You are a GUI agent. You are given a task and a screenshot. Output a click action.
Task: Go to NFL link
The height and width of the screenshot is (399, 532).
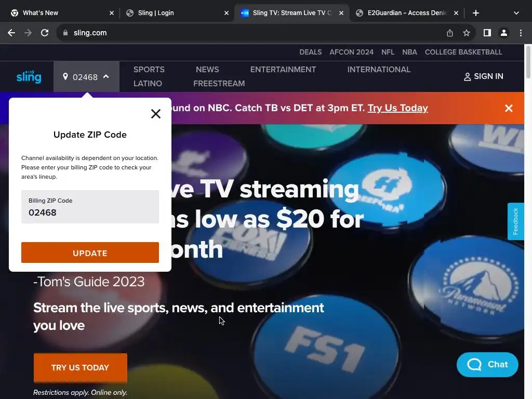pos(388,52)
